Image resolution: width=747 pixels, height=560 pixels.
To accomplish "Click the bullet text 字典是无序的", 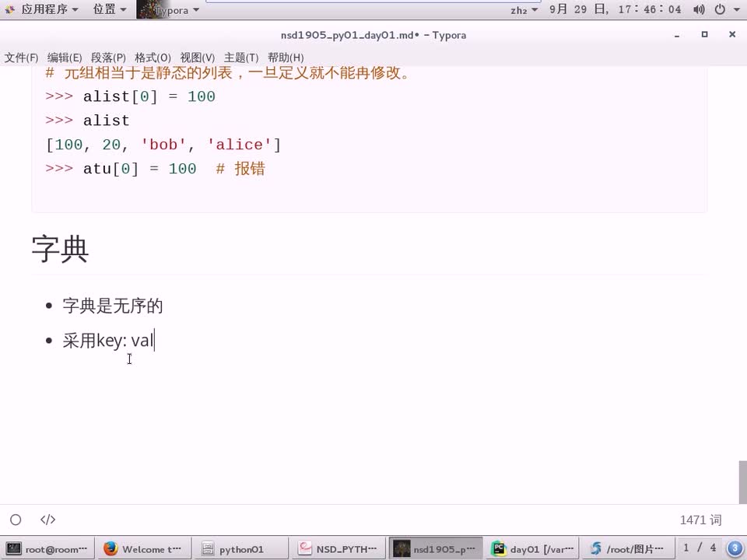I will point(113,306).
